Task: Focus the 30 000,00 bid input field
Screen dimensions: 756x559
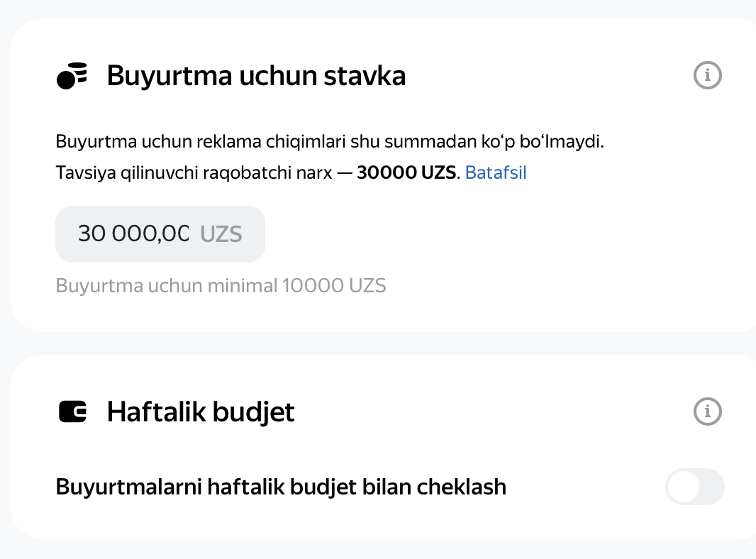Action: click(160, 234)
